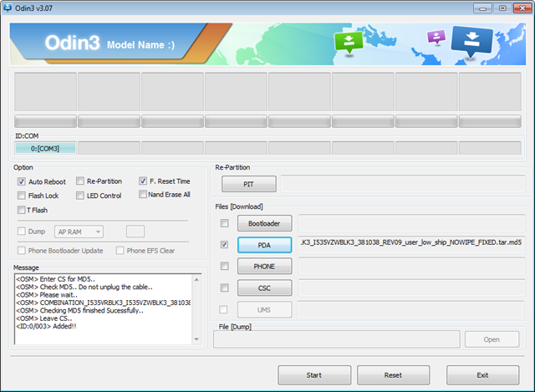Check Phone Bootloader Update option
Image resolution: width=535 pixels, height=392 pixels.
click(x=22, y=251)
